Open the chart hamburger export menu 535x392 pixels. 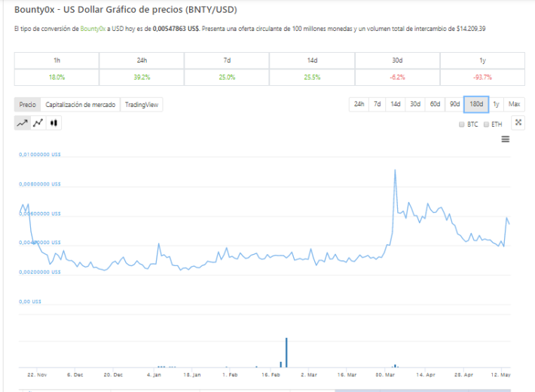coord(506,139)
